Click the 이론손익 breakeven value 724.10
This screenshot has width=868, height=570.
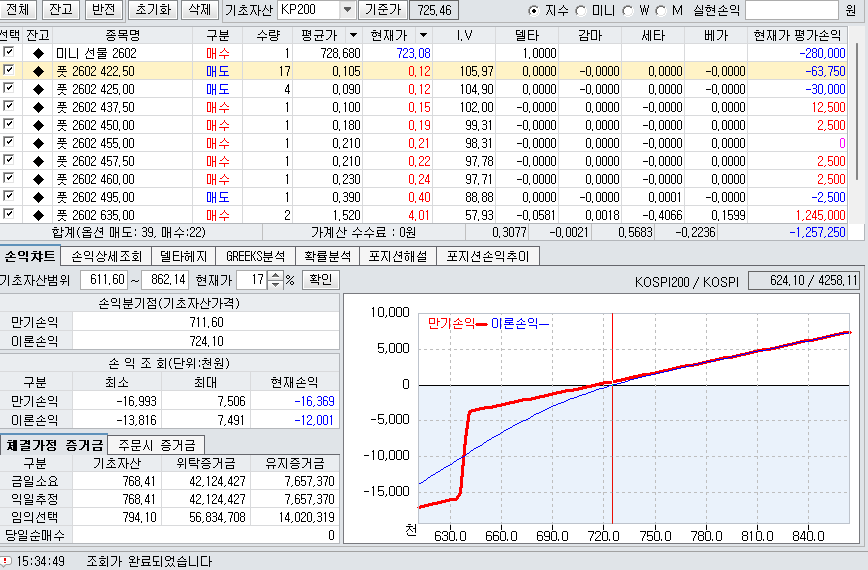click(x=206, y=341)
